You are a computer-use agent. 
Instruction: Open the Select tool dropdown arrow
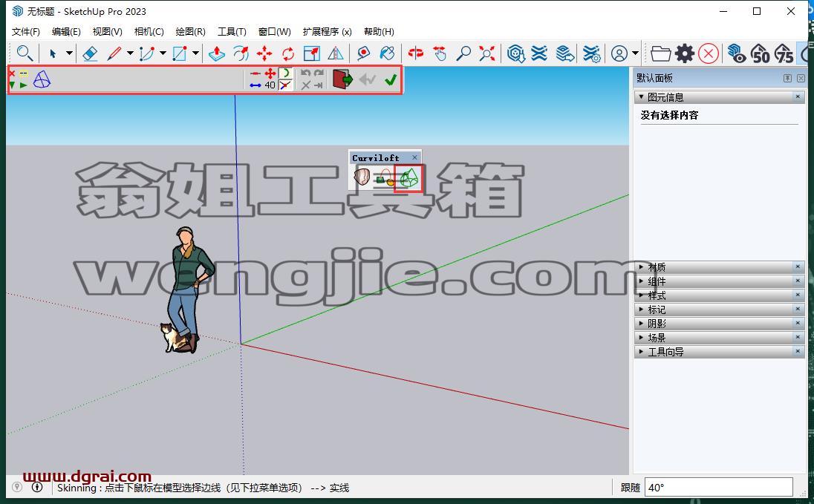tap(69, 53)
